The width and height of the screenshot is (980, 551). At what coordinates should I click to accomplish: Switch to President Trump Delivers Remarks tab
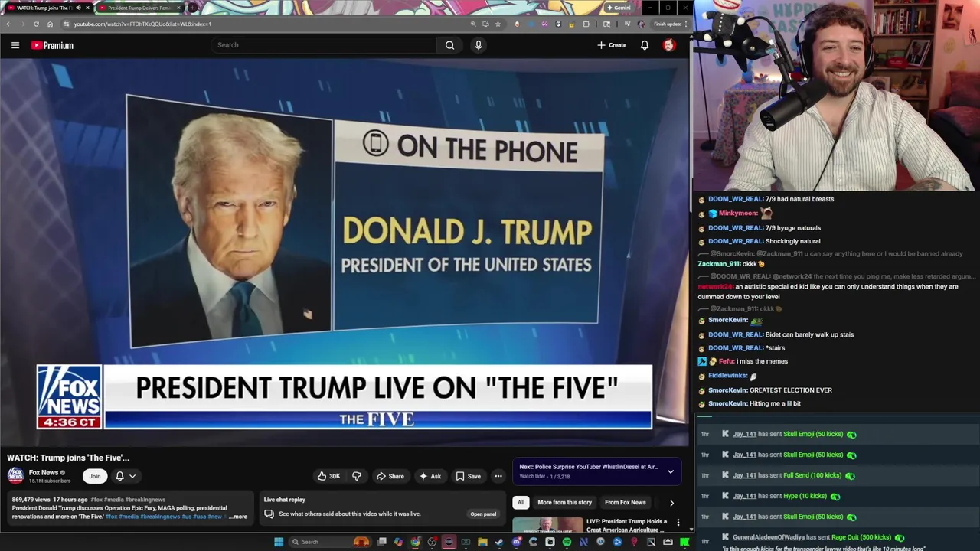(x=138, y=8)
